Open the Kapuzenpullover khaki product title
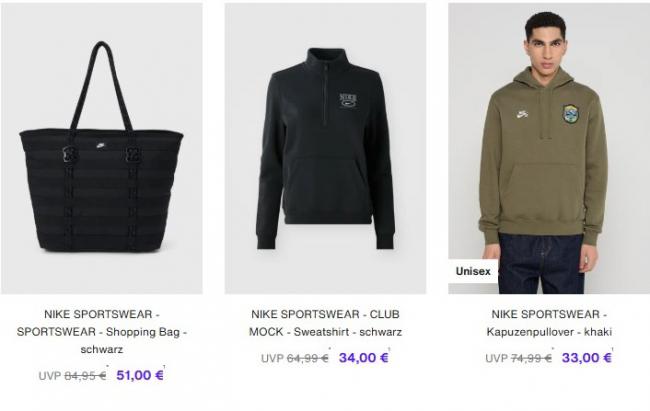 549,323
